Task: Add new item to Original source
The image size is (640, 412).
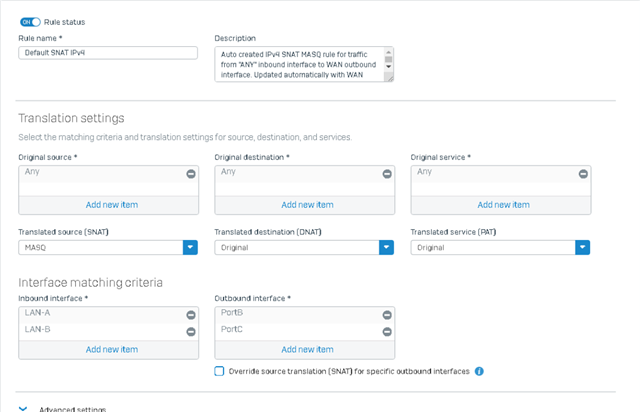Action: [x=111, y=205]
